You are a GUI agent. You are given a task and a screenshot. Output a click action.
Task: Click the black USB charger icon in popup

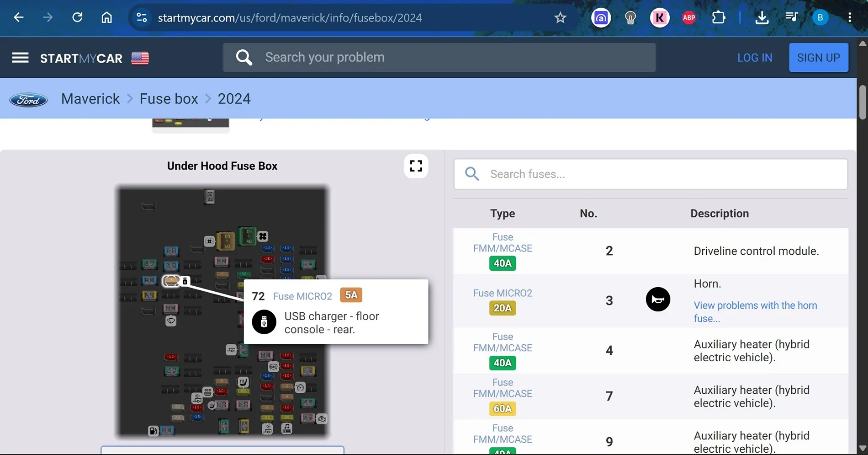(x=264, y=322)
